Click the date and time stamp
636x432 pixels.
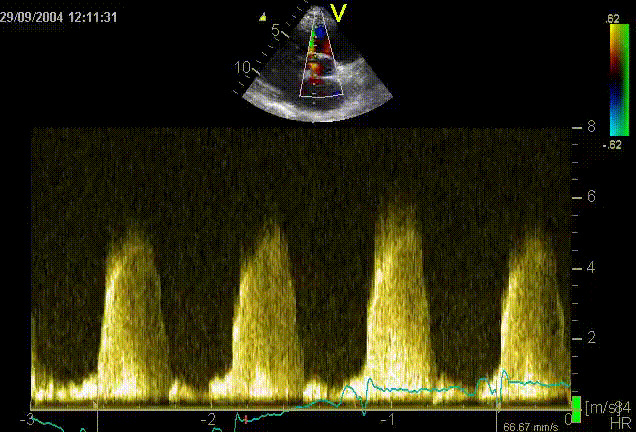click(x=59, y=17)
